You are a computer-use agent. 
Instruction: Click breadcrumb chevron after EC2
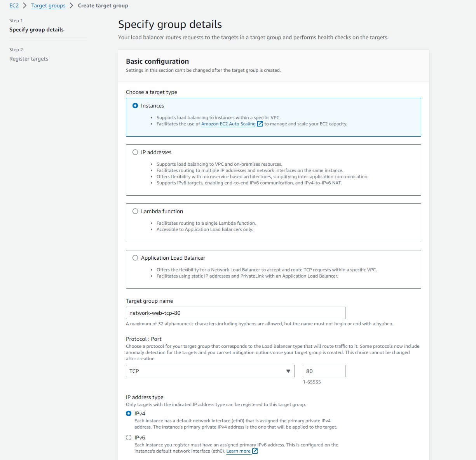coord(25,5)
